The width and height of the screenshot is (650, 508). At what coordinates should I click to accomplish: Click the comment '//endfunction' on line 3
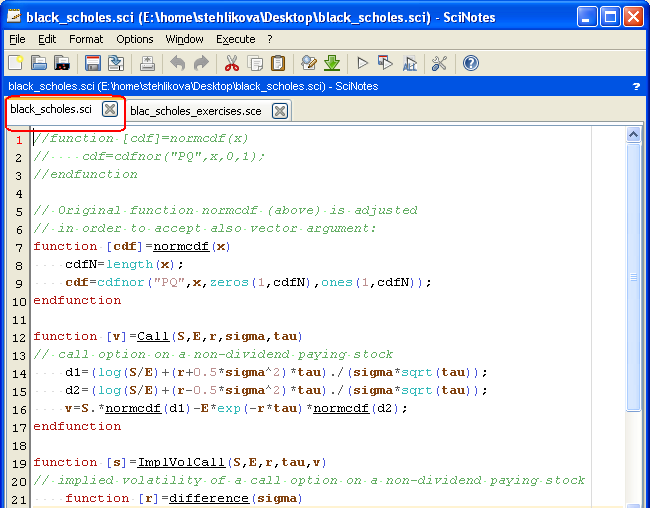pyautogui.click(x=85, y=174)
